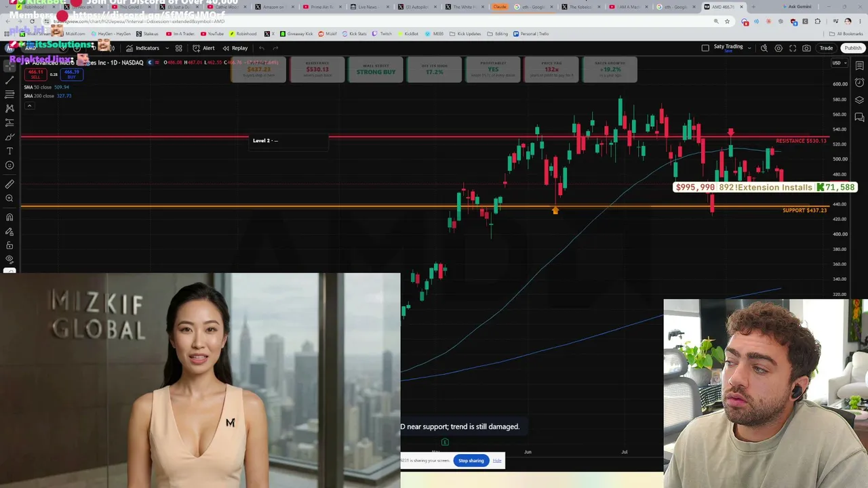Open the alerts clock panel icon
Viewport: 868px width, 488px height.
click(860, 83)
